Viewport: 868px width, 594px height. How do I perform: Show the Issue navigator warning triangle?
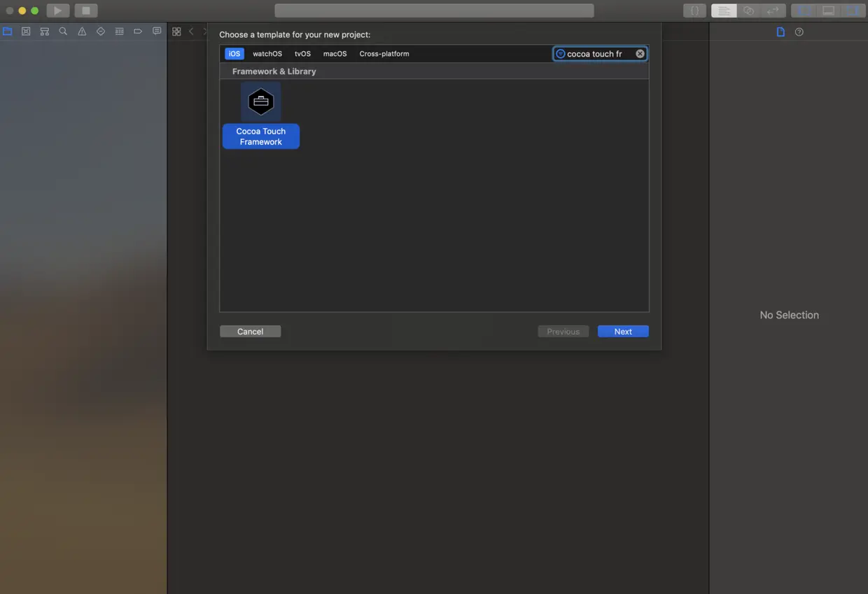pos(81,31)
